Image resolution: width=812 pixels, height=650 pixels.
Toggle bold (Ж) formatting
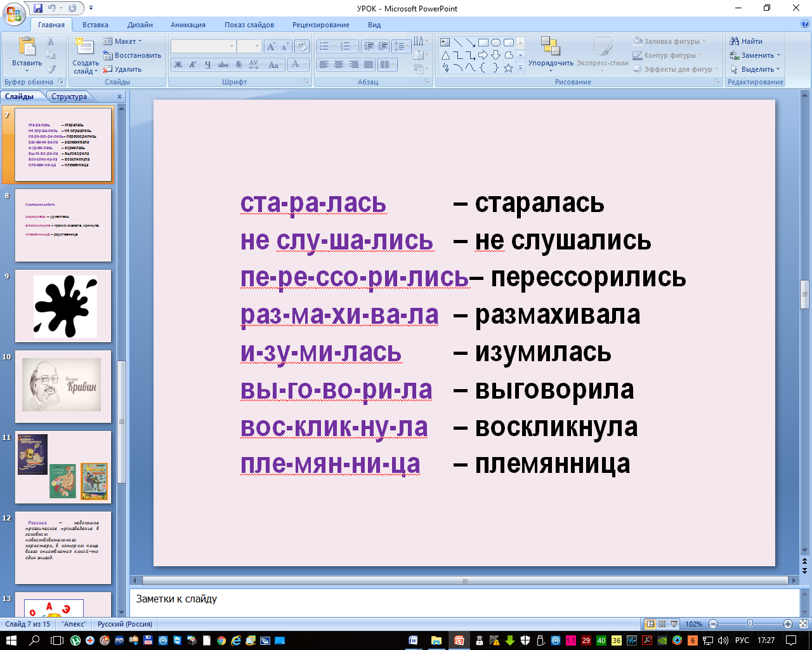pyautogui.click(x=178, y=65)
